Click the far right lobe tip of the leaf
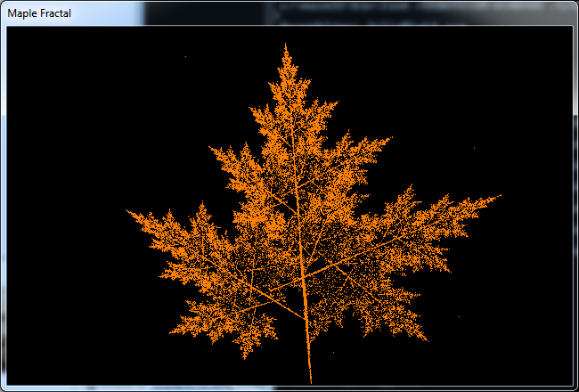This screenshot has width=579, height=392. [499, 195]
